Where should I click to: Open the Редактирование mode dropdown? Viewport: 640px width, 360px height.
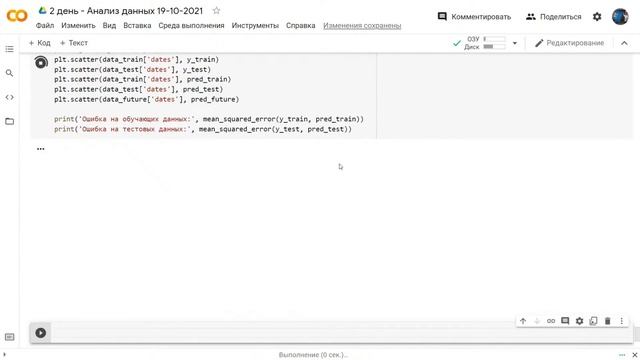569,43
